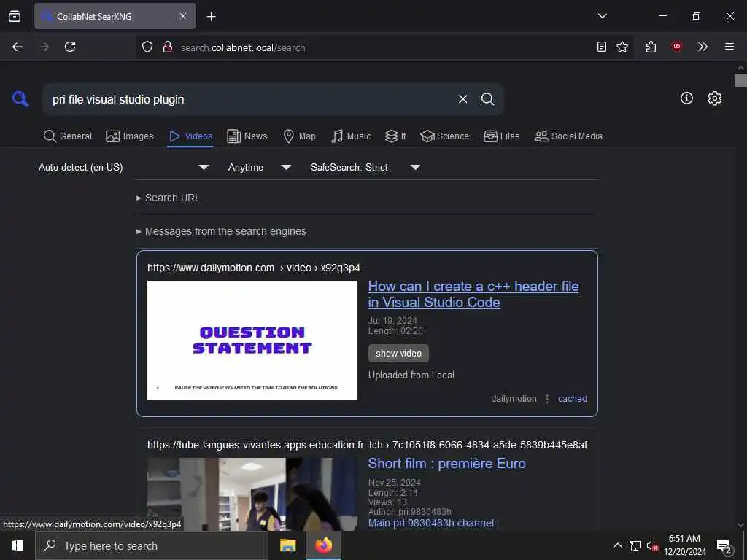Viewport: 747px width, 560px height.
Task: Open Firefox View icon
Action: pos(15,16)
